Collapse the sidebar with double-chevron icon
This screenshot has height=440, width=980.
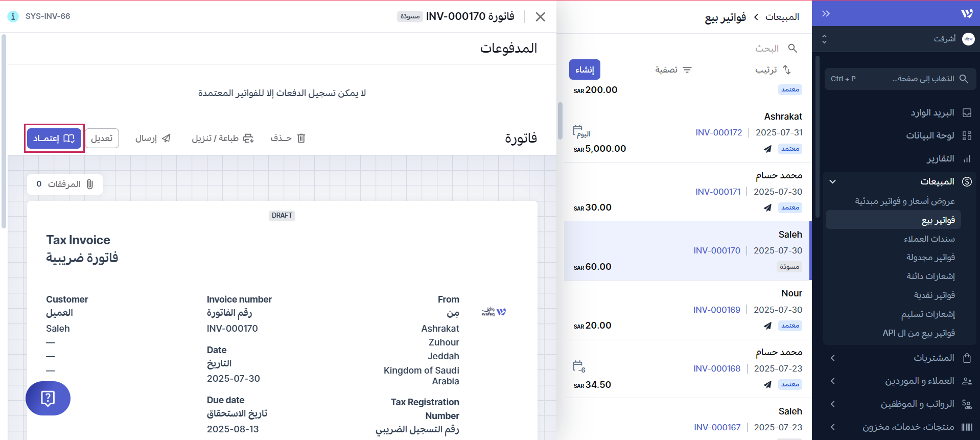tap(826, 14)
